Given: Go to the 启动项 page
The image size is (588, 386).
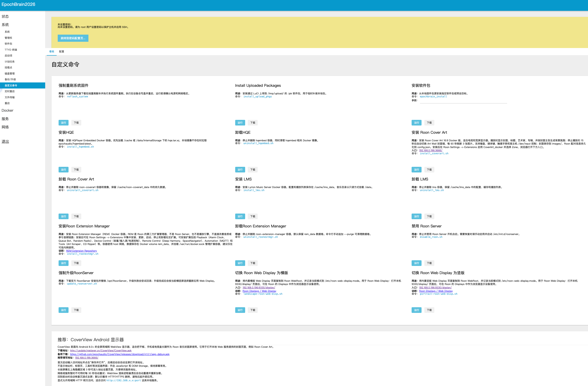Looking at the screenshot, I should [x=8, y=56].
